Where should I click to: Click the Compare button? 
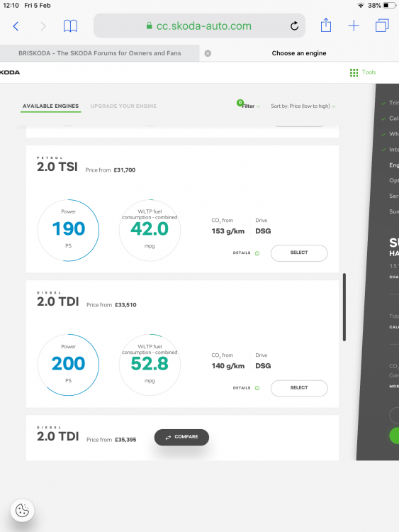pyautogui.click(x=181, y=437)
